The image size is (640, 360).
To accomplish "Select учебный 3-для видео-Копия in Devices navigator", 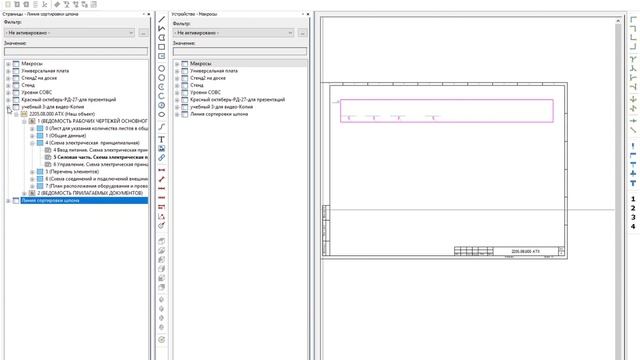I will coord(222,107).
